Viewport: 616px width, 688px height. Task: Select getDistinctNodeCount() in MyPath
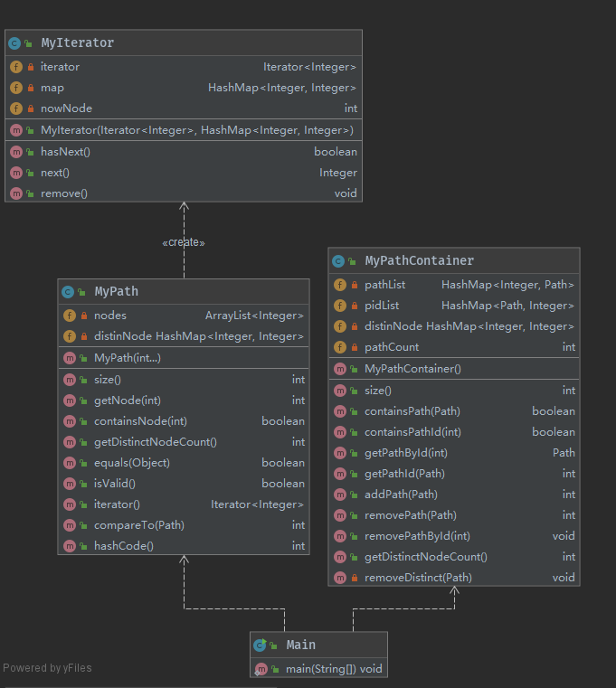coord(184,442)
